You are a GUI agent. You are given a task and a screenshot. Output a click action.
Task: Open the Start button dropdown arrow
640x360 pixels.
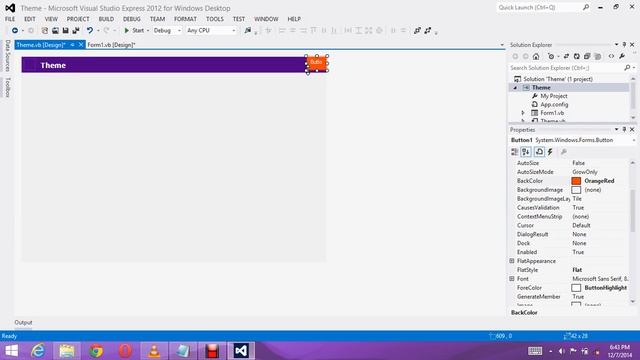pos(148,31)
